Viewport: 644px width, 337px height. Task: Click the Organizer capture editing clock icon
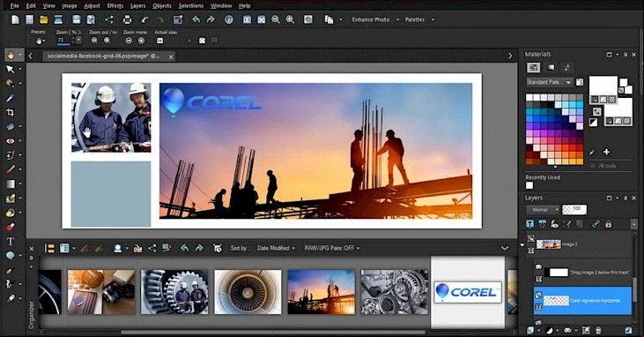click(x=218, y=248)
